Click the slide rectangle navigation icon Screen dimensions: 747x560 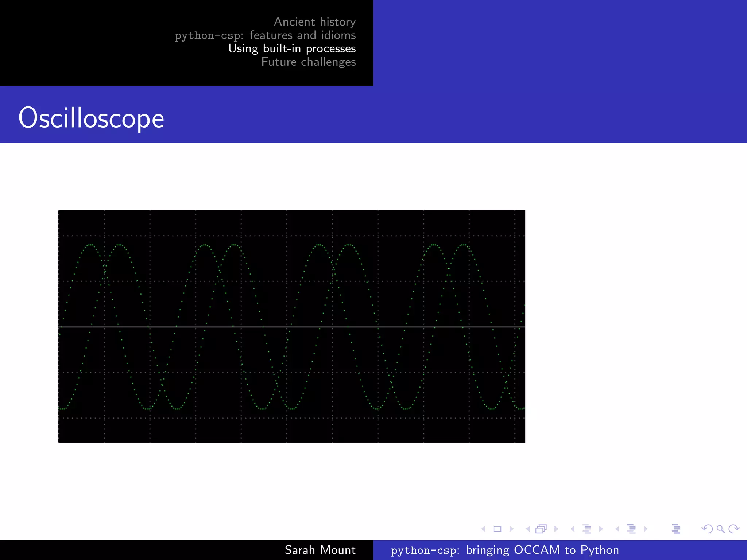click(497, 529)
